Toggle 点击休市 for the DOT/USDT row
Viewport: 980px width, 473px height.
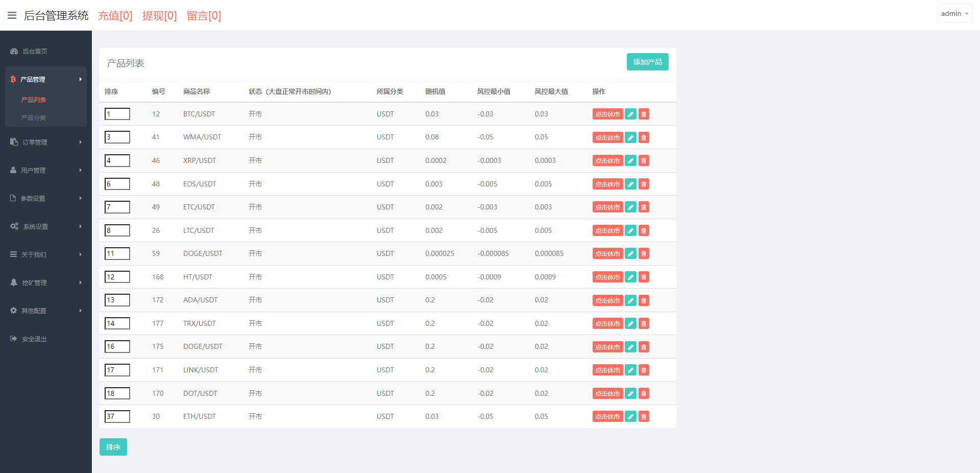pos(607,394)
